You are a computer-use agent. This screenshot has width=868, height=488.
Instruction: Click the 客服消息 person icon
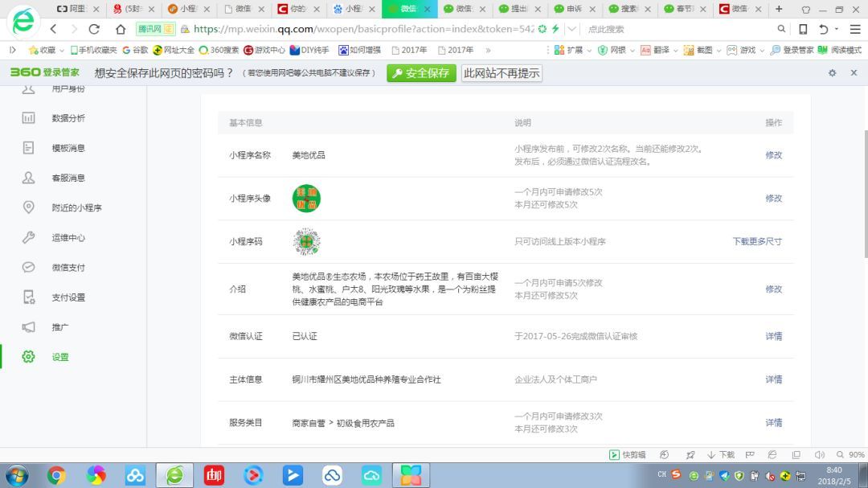[28, 177]
